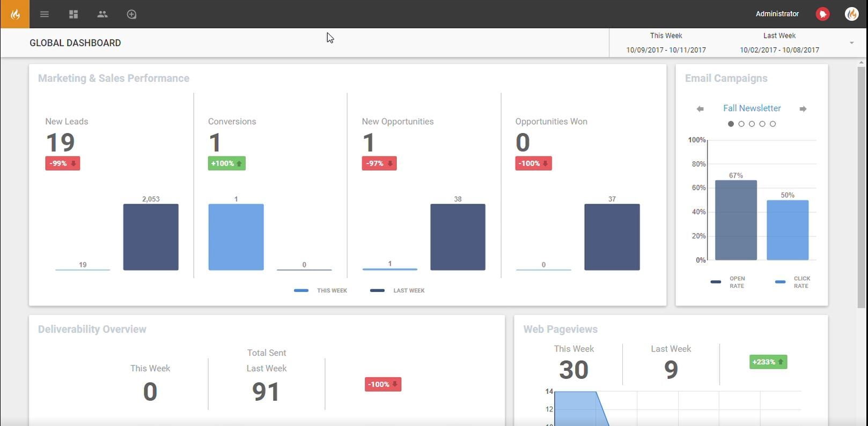The image size is (868, 426).
Task: Select the fifth campaign pagination dot
Action: (773, 124)
